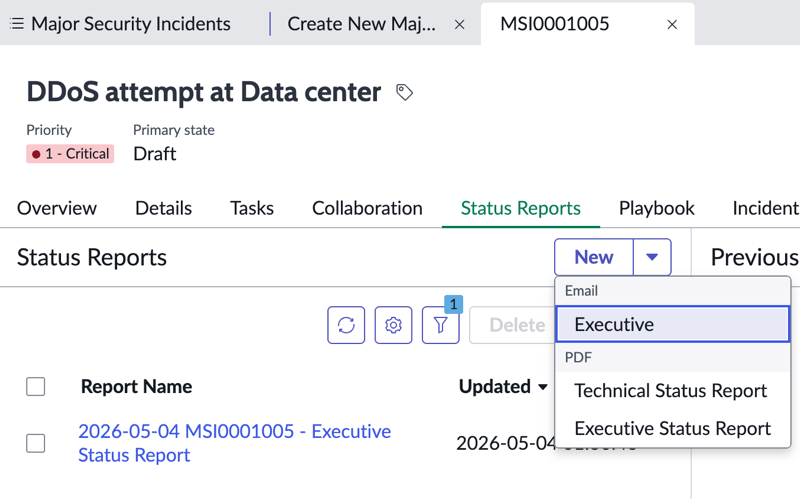Open the Major Security Incidents tab
This screenshot has width=800, height=499.
point(131,23)
